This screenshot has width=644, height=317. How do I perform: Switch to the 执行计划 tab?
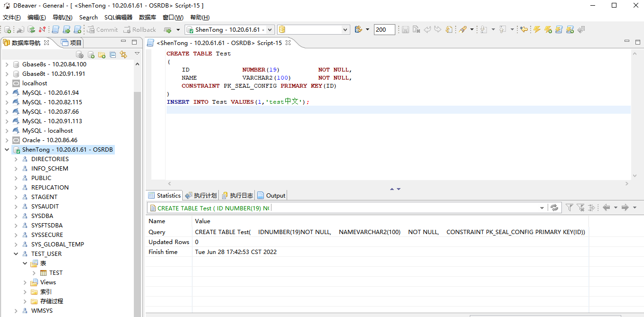coord(201,195)
